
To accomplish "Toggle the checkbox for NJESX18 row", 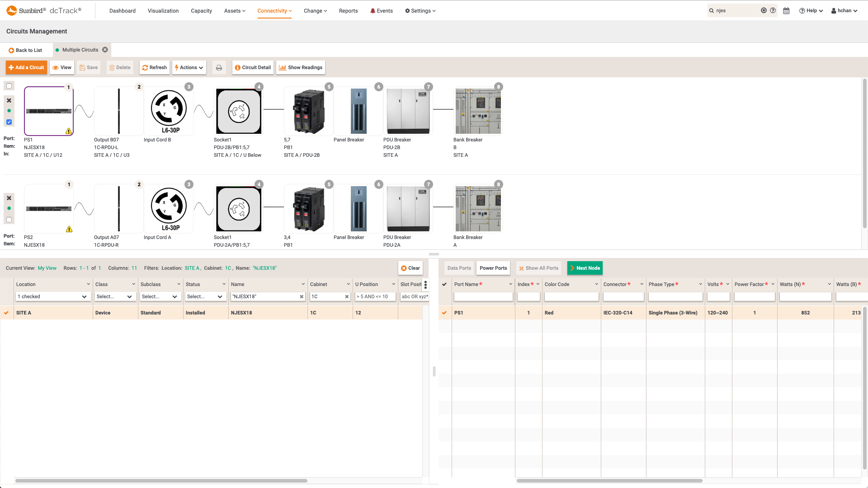I will pos(6,312).
